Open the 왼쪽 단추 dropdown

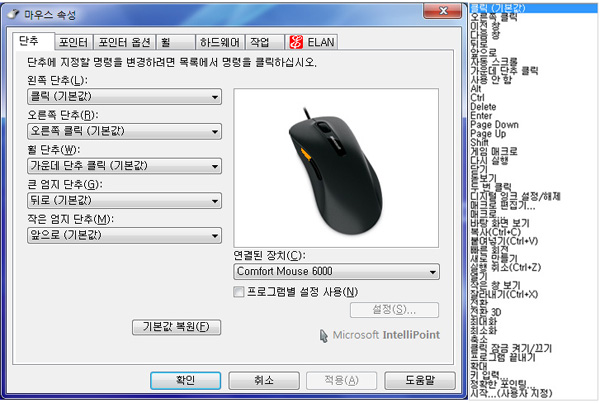tap(124, 97)
